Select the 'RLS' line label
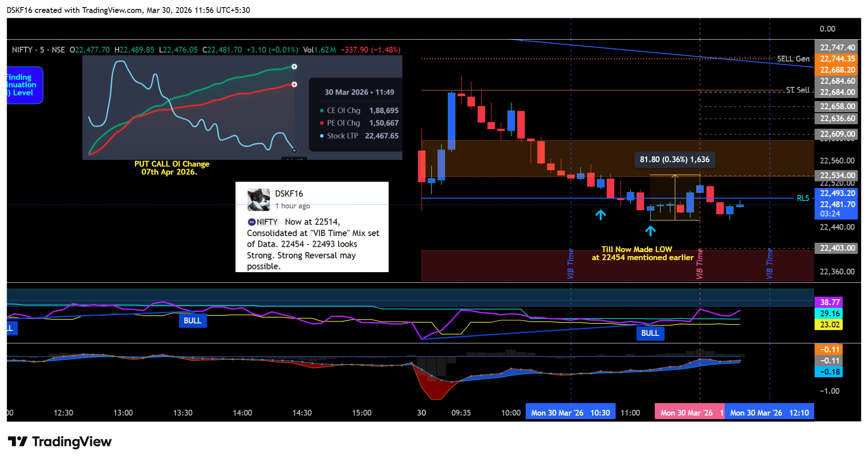This screenshot has height=461, width=868. [x=803, y=198]
